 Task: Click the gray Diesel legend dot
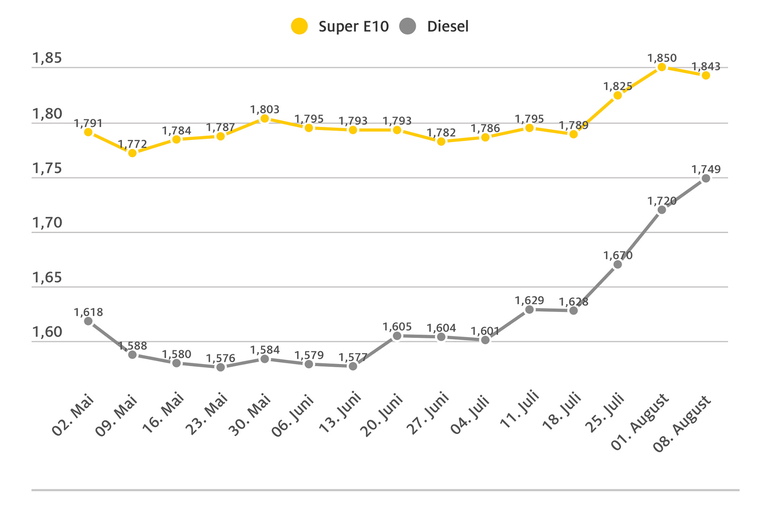(x=407, y=27)
